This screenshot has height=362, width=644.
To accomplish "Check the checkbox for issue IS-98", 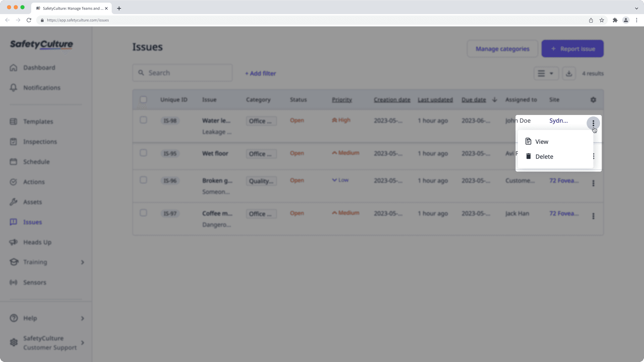I will pyautogui.click(x=143, y=120).
